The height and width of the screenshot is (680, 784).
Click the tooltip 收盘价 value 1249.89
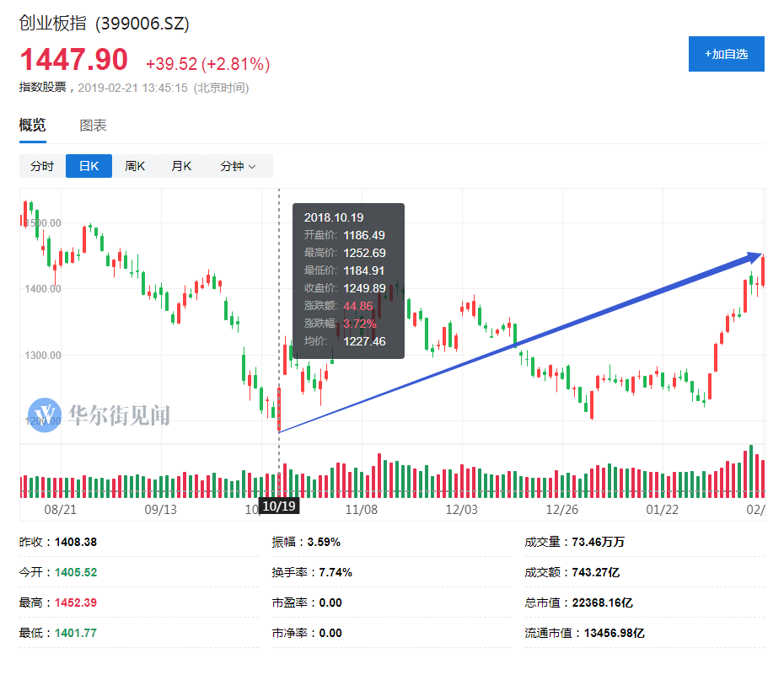[364, 288]
